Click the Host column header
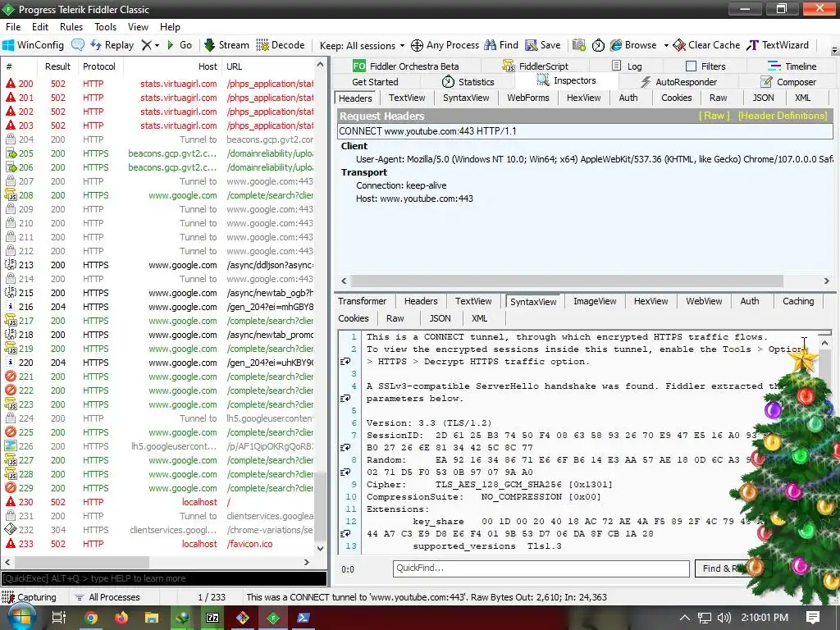This screenshot has width=840, height=630. click(171, 66)
